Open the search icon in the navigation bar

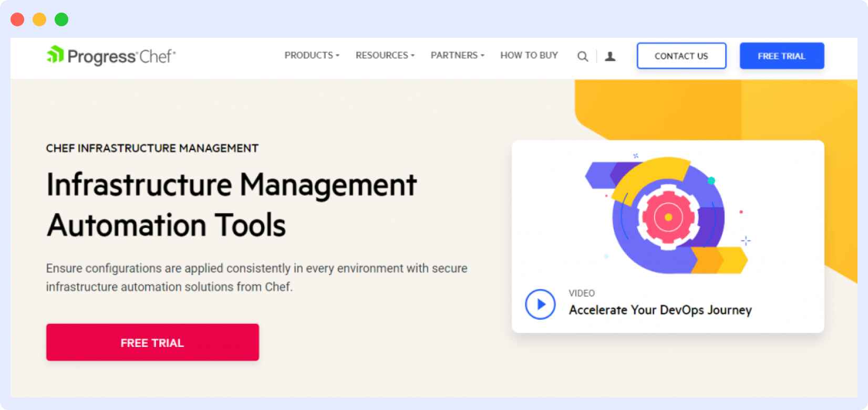[x=582, y=56]
